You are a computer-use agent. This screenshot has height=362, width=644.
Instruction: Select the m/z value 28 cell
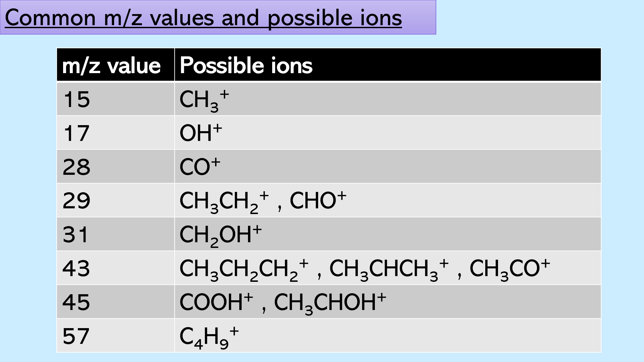[x=116, y=167]
